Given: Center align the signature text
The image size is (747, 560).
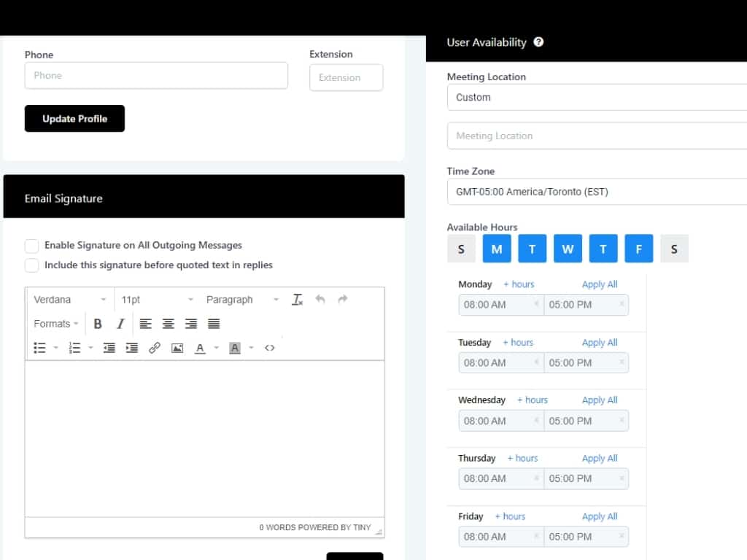Looking at the screenshot, I should click(169, 324).
